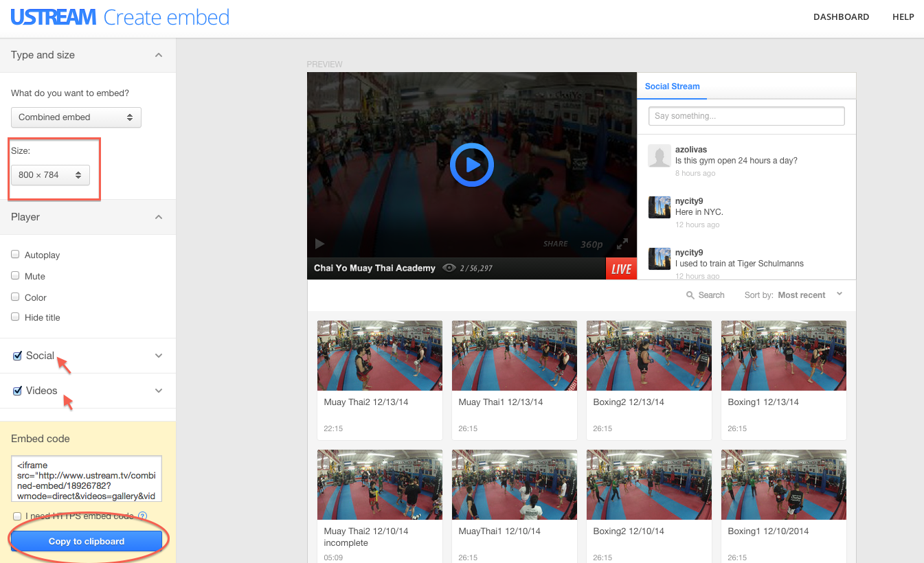924x563 pixels.
Task: Click the red LIVE badge
Action: coord(621,268)
